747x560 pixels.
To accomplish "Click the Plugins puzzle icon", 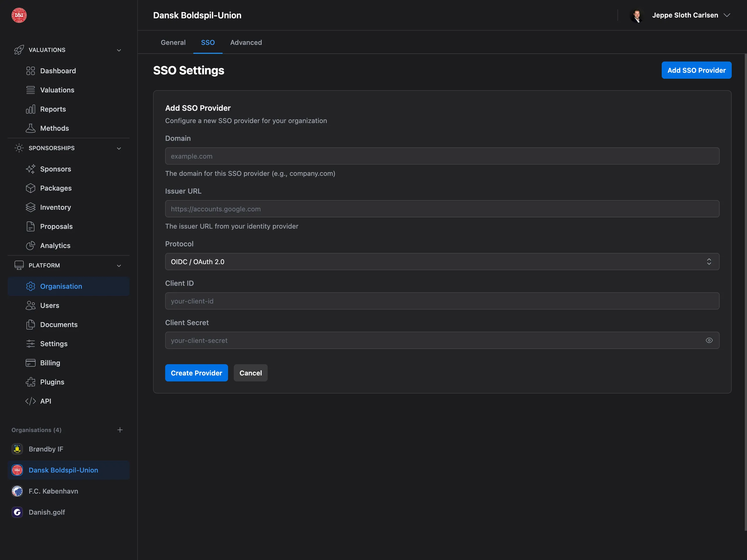I will tap(30, 382).
